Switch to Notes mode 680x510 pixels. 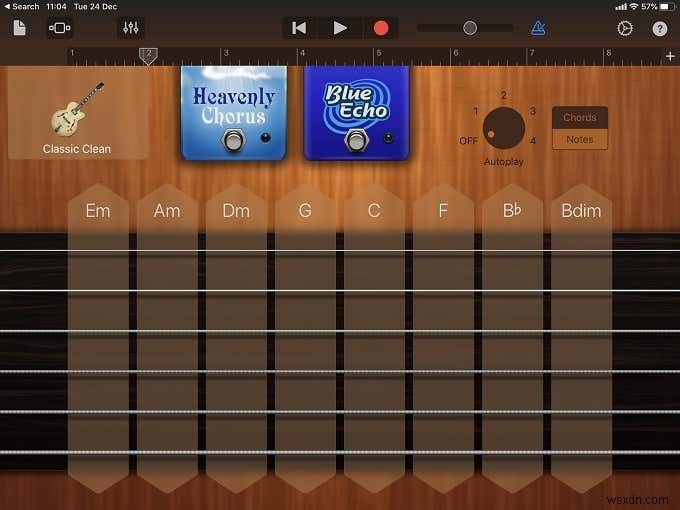(x=580, y=139)
